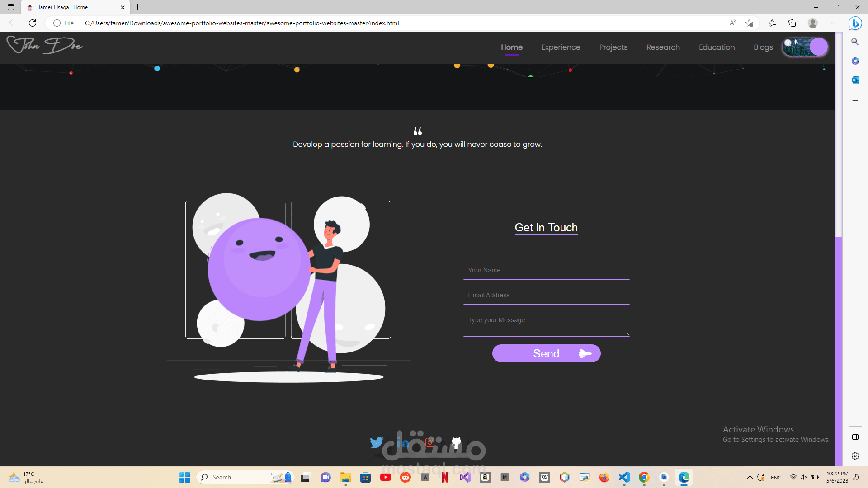Click the Instagram icon in footer
Image resolution: width=868 pixels, height=488 pixels.
click(x=430, y=442)
